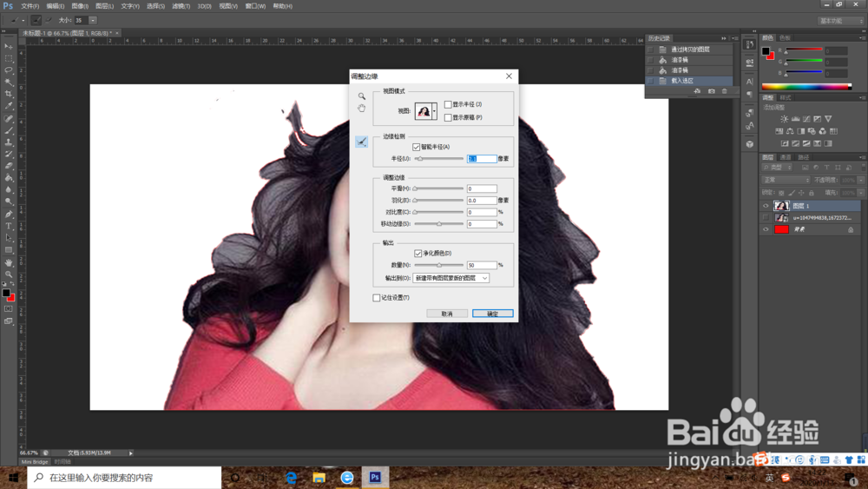Select the Horizontal Type tool

pos(9,226)
